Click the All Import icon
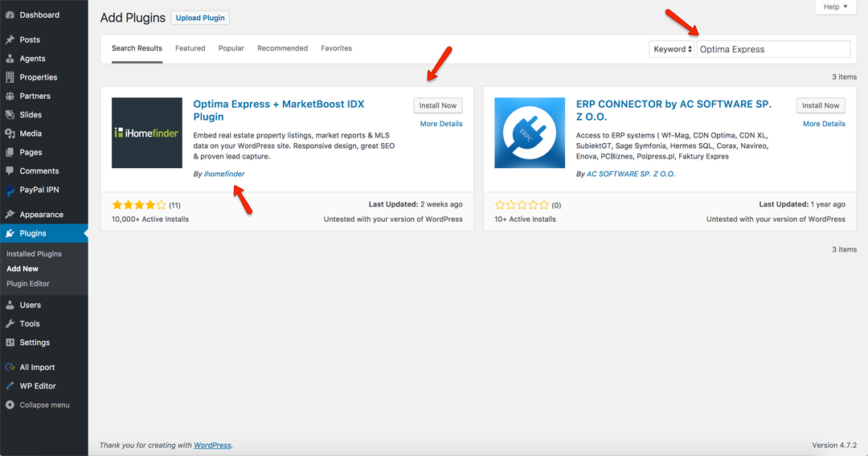868x456 pixels. 10,368
